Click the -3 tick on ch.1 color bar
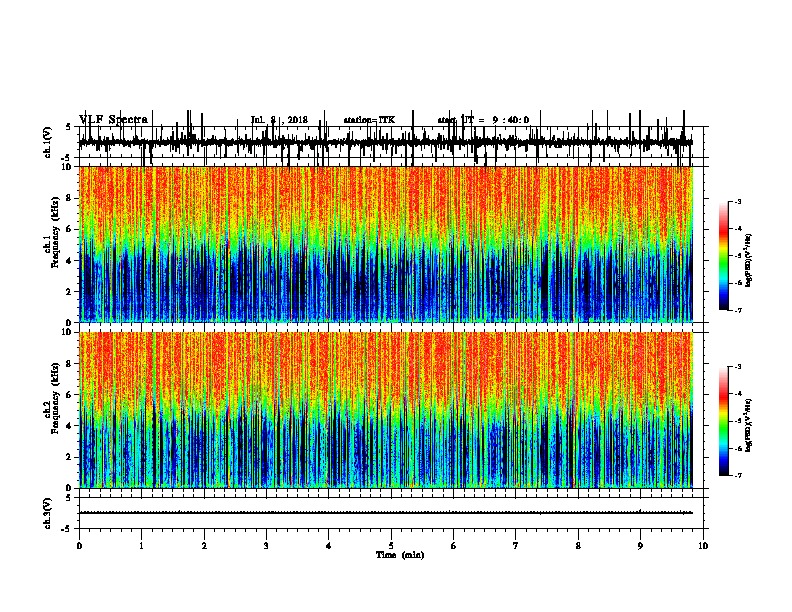This screenshot has height=612, width=792. 738,201
